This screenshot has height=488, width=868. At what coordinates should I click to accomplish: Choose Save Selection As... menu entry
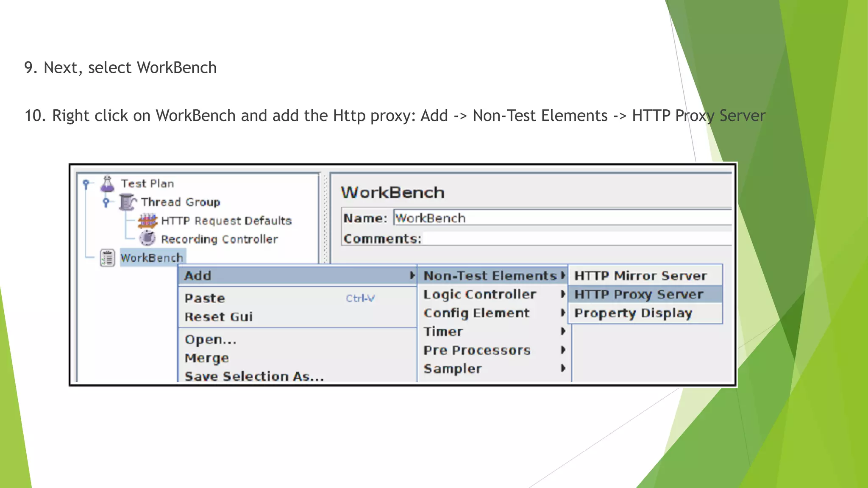[298, 376]
